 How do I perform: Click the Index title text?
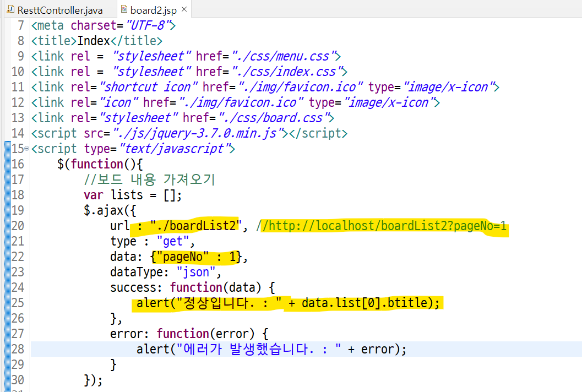(x=94, y=40)
